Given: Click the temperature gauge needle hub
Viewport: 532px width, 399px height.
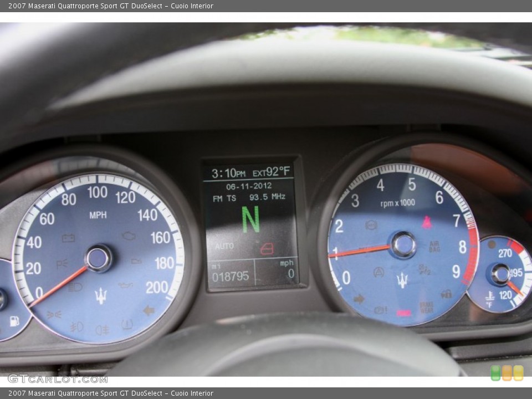Looking at the screenshot, I should [501, 274].
